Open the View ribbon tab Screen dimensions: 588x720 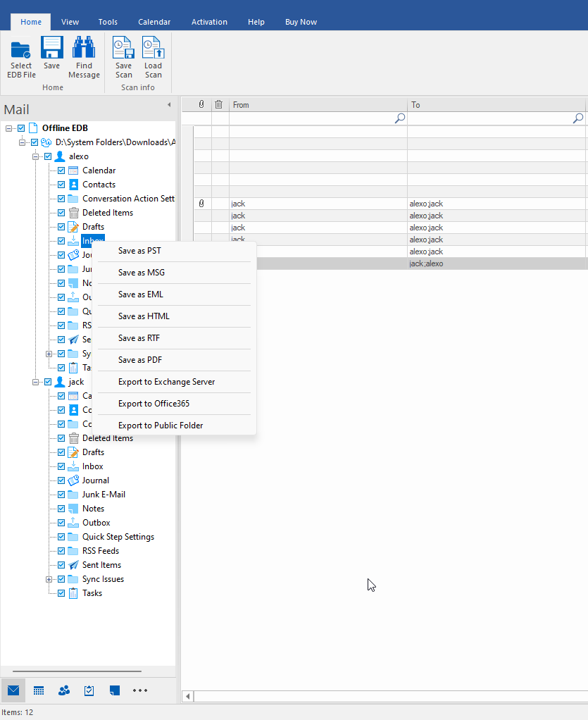(x=70, y=22)
